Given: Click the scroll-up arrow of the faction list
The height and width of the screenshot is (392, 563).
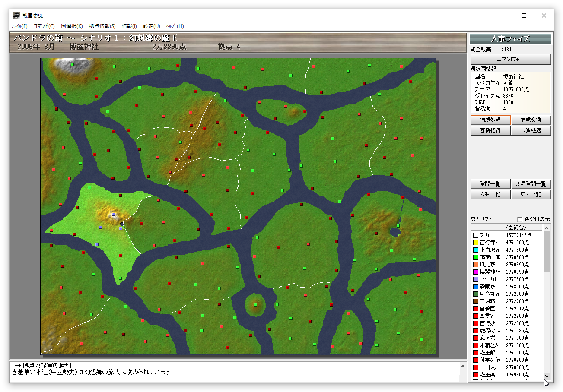Looking at the screenshot, I should [547, 228].
